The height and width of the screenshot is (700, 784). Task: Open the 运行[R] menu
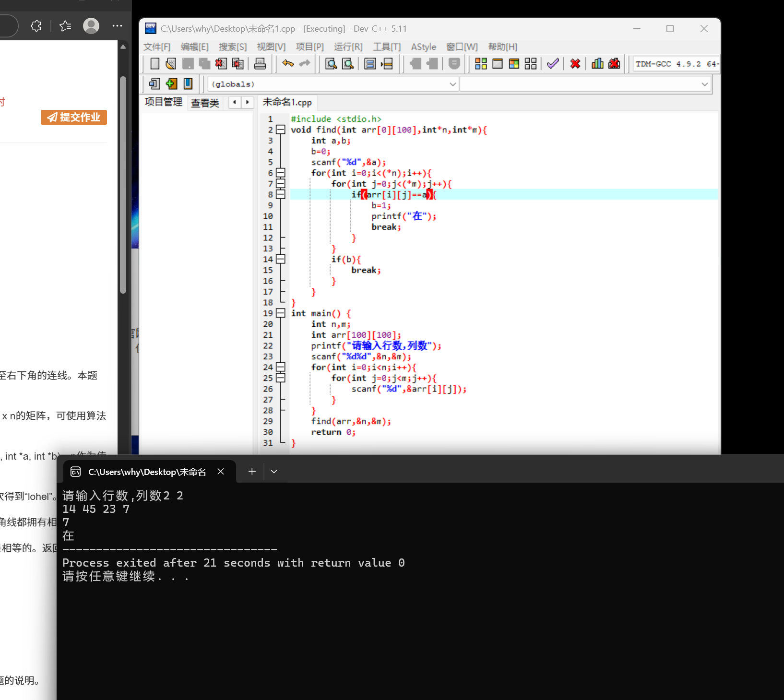pos(348,47)
